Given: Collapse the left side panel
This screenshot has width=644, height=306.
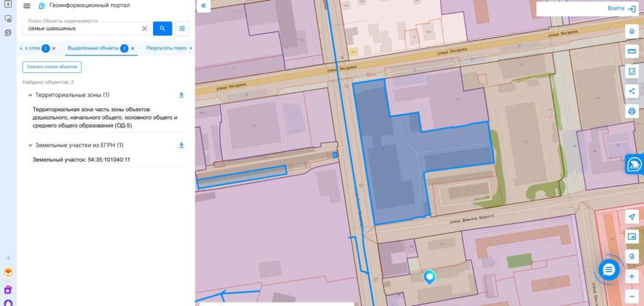Looking at the screenshot, I should pyautogui.click(x=203, y=6).
